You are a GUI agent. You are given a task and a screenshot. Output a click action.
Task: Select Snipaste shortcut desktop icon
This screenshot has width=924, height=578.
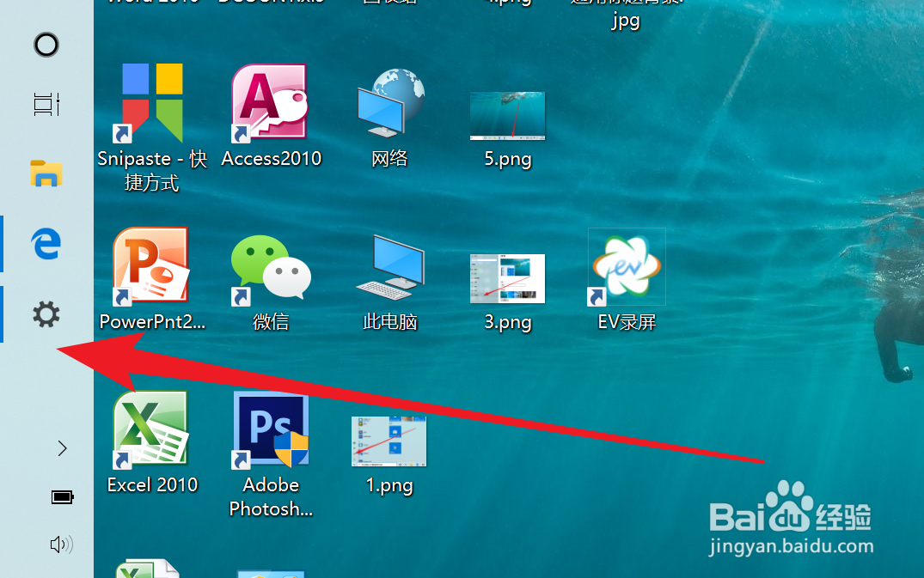153,103
